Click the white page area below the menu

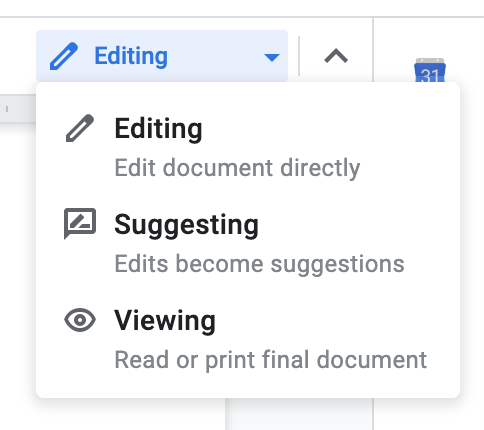pos(113,414)
